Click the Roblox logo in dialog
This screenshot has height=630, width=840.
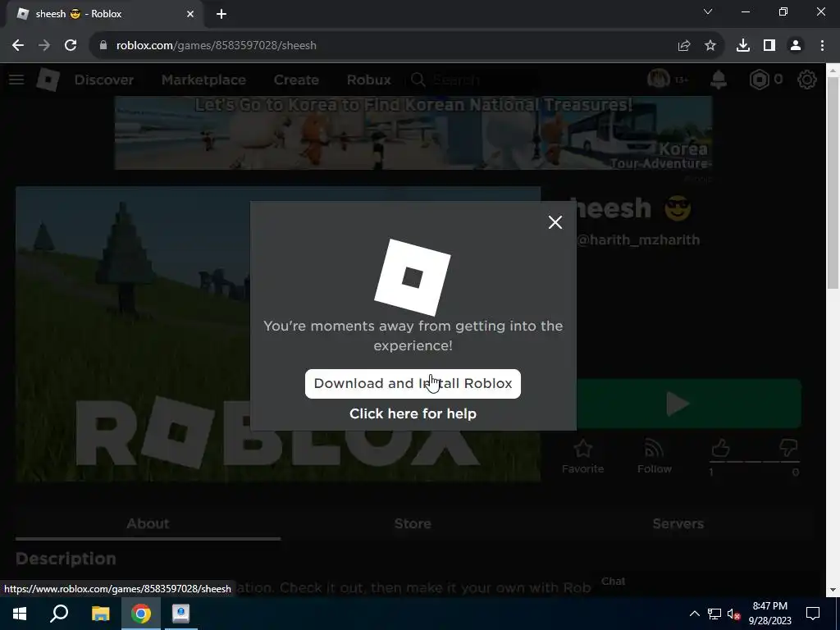tap(413, 277)
